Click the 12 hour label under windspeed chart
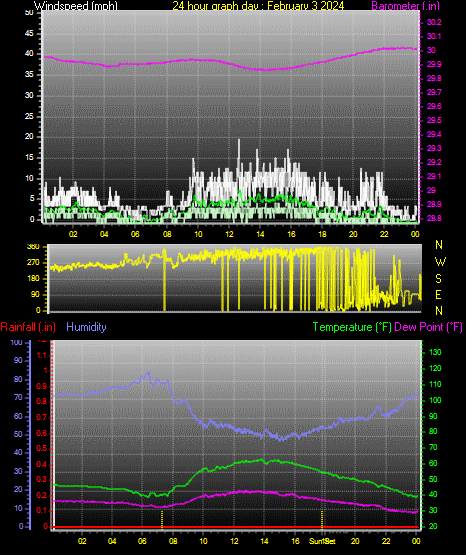This screenshot has width=466, height=555. tap(229, 234)
